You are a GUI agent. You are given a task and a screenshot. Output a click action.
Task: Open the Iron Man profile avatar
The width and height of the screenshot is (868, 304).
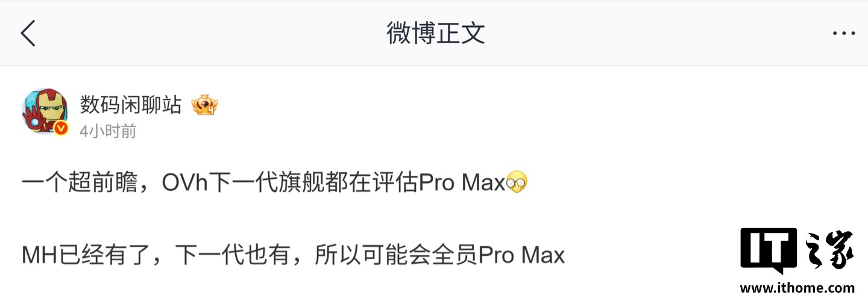coord(44,112)
